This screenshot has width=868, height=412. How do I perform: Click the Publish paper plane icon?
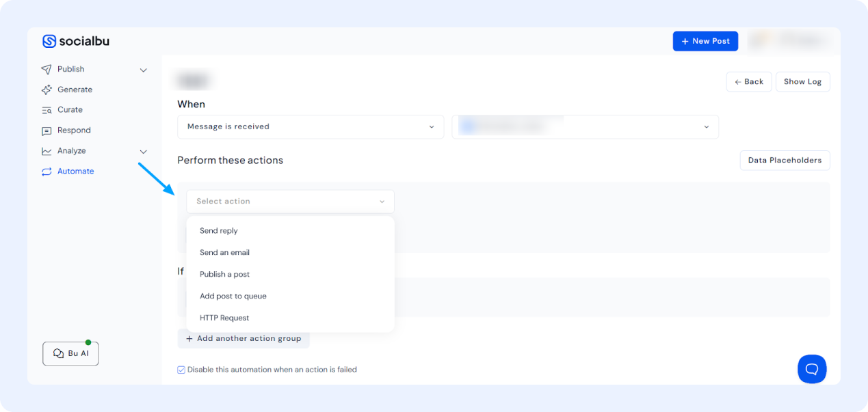(x=47, y=70)
